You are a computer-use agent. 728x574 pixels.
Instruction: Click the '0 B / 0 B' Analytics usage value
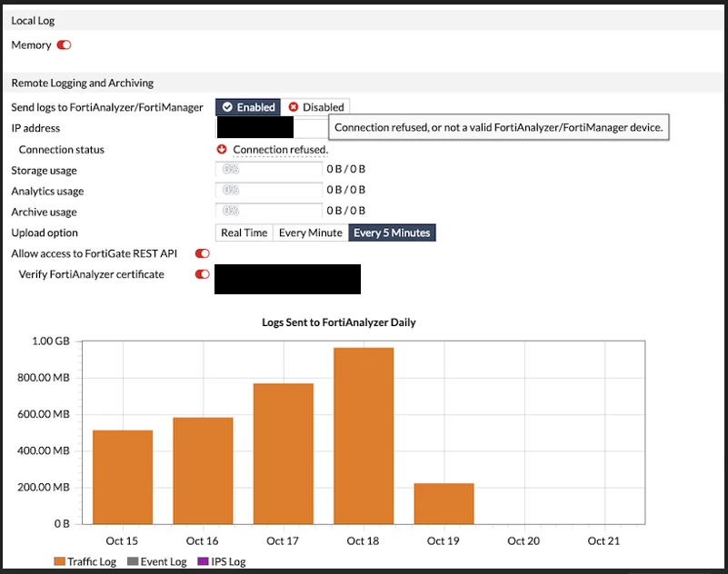(x=346, y=190)
